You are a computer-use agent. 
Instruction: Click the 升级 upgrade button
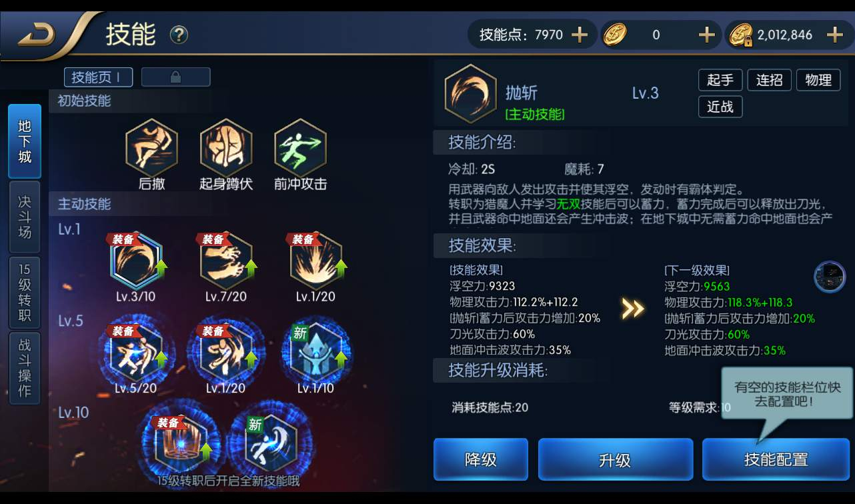[x=615, y=459]
